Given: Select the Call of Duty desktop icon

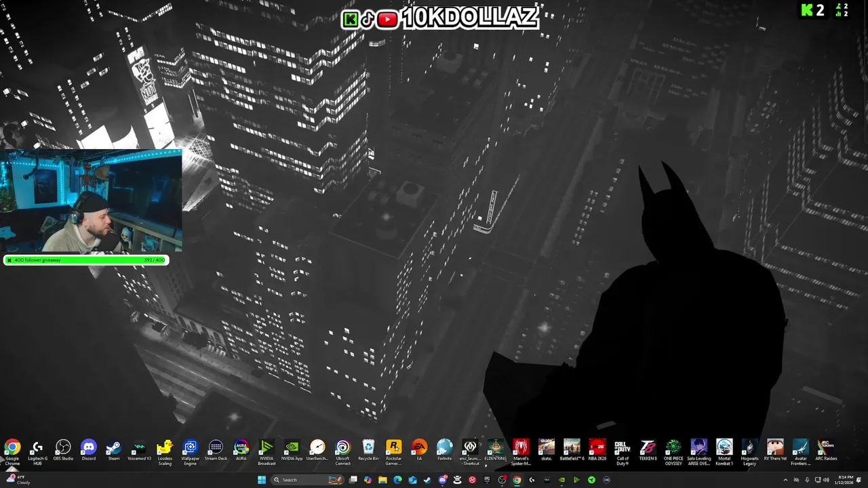Looking at the screenshot, I should tap(623, 452).
